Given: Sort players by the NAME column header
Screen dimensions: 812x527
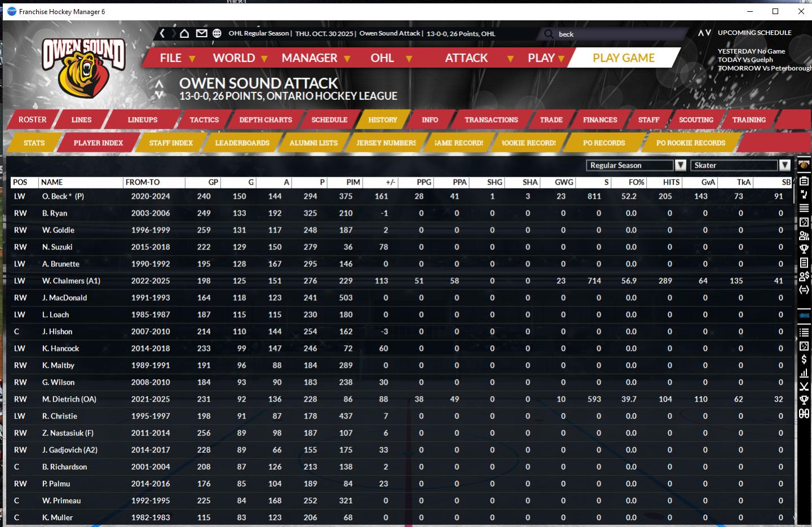Looking at the screenshot, I should coord(81,182).
